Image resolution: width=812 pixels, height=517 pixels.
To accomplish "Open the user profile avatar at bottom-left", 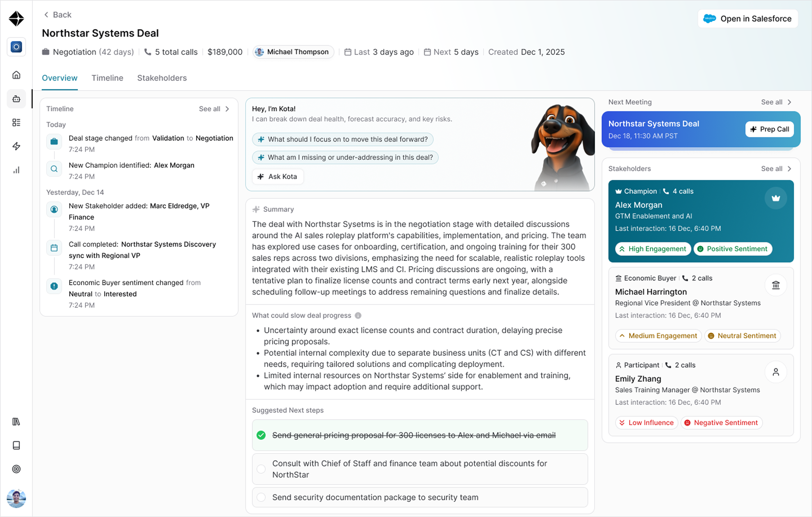I will click(x=16, y=498).
